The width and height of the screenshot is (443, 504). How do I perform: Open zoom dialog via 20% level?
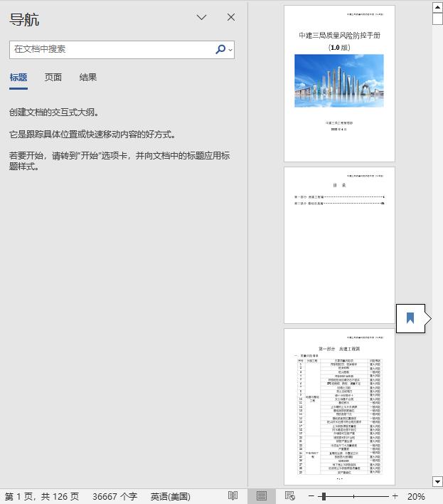(416, 496)
